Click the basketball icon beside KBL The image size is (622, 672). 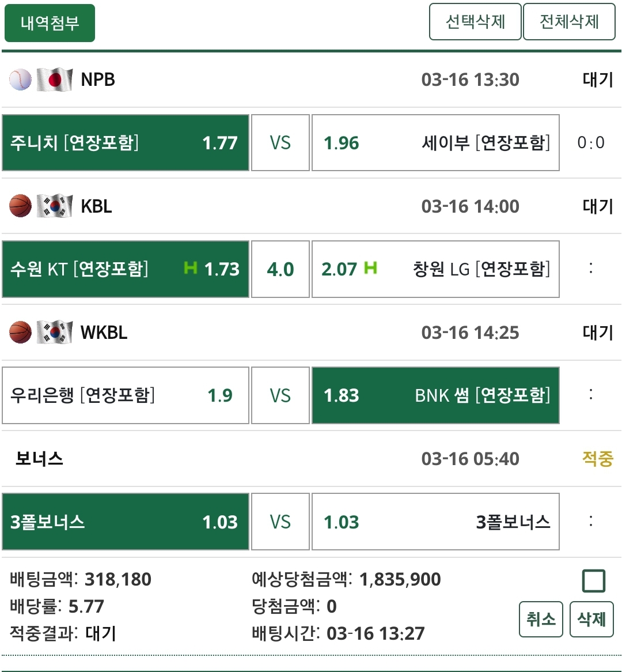click(20, 206)
